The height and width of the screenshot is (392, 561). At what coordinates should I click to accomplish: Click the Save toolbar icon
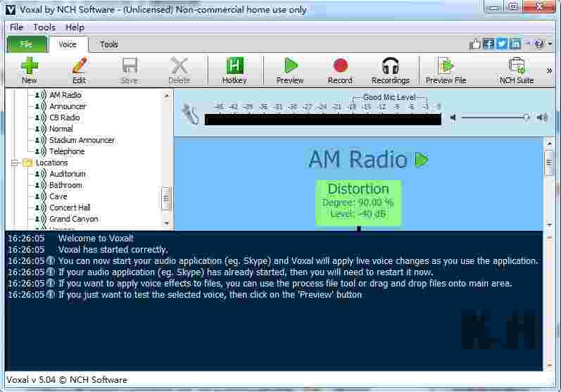pyautogui.click(x=129, y=70)
